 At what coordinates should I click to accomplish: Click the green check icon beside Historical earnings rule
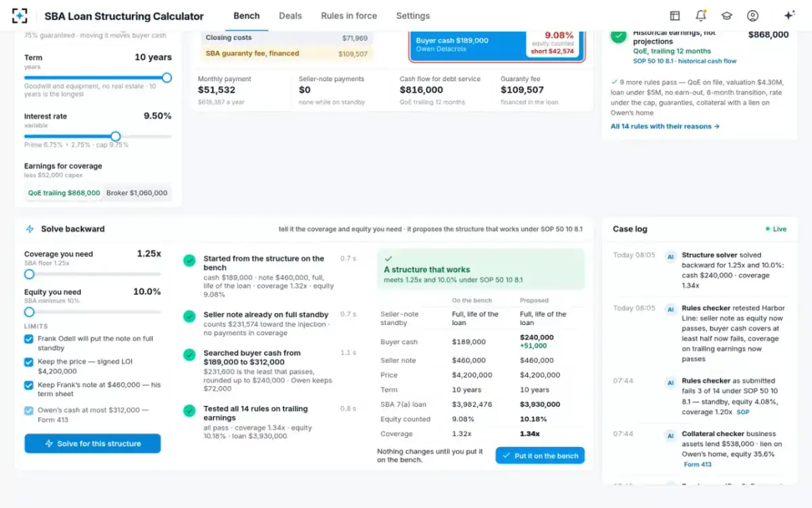point(618,36)
